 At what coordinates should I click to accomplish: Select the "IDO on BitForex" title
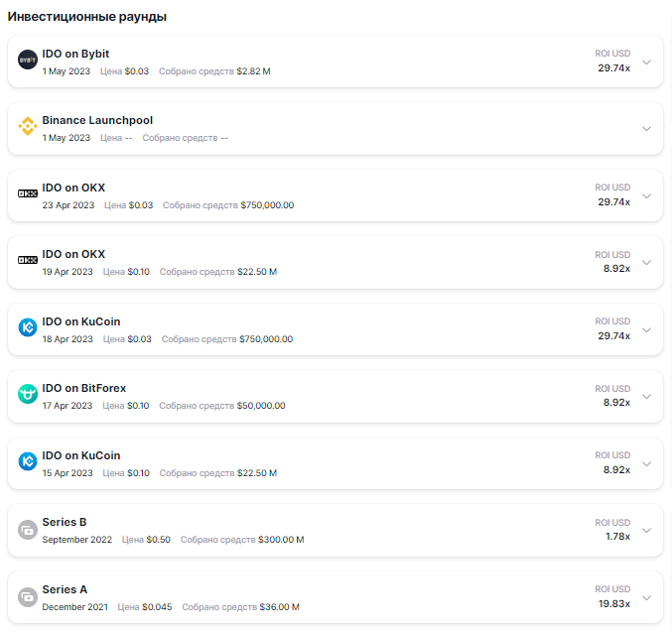83,388
